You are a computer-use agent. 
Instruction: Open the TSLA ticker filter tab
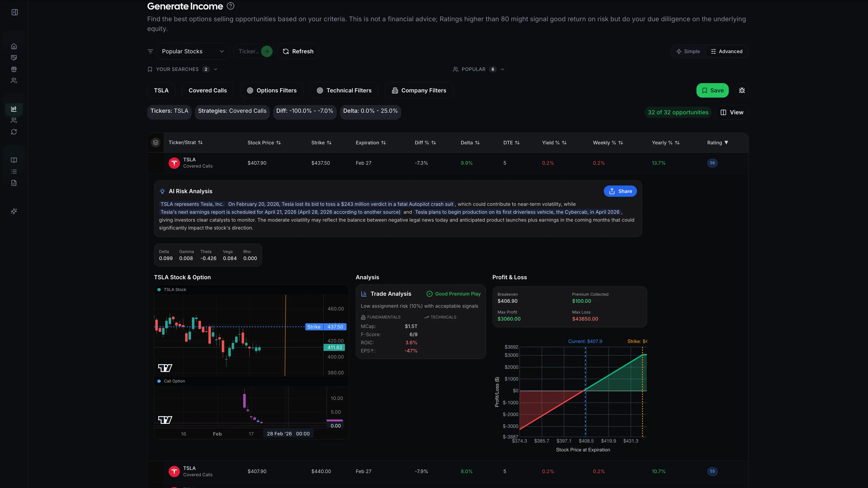point(161,90)
